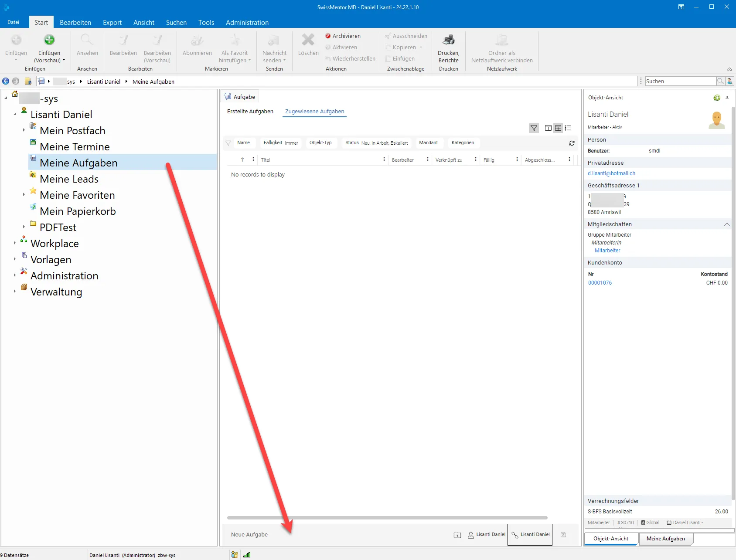The width and height of the screenshot is (736, 560).
Task: Click the refresh icon in the filter row
Action: pos(572,143)
